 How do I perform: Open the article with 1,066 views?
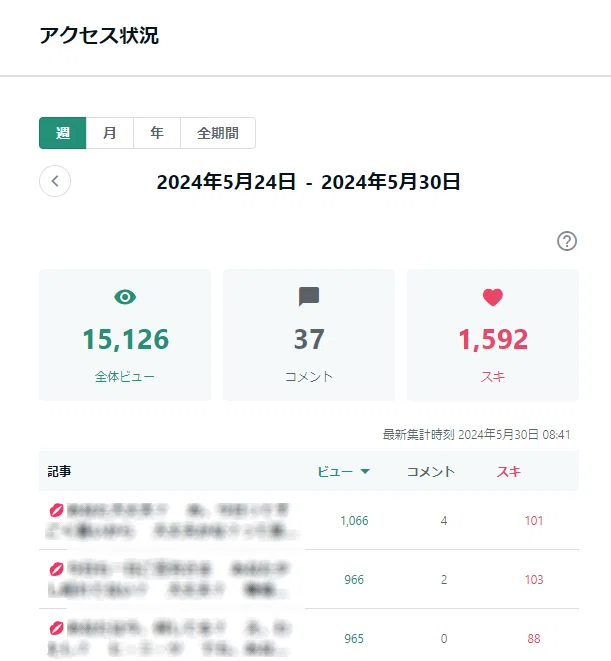tap(172, 520)
